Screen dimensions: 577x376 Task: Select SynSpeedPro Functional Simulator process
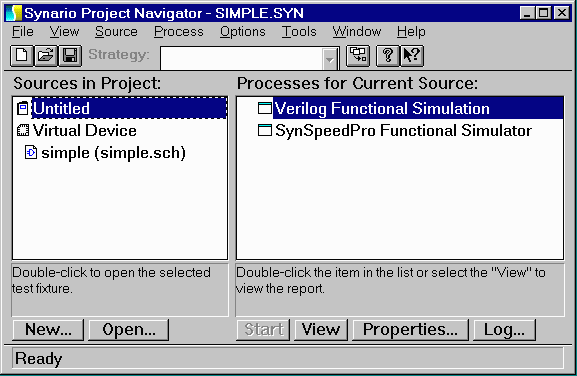coord(404,131)
